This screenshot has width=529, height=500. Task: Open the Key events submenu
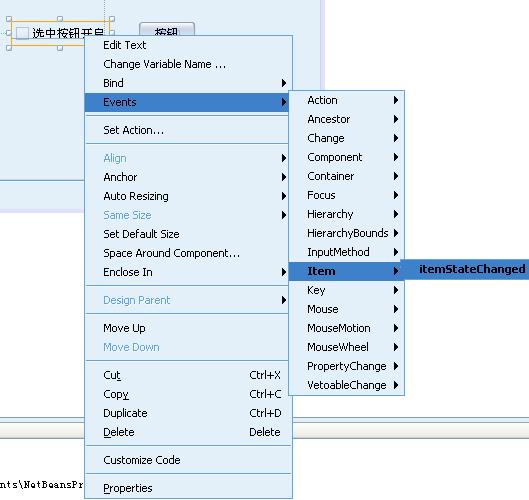[346, 290]
